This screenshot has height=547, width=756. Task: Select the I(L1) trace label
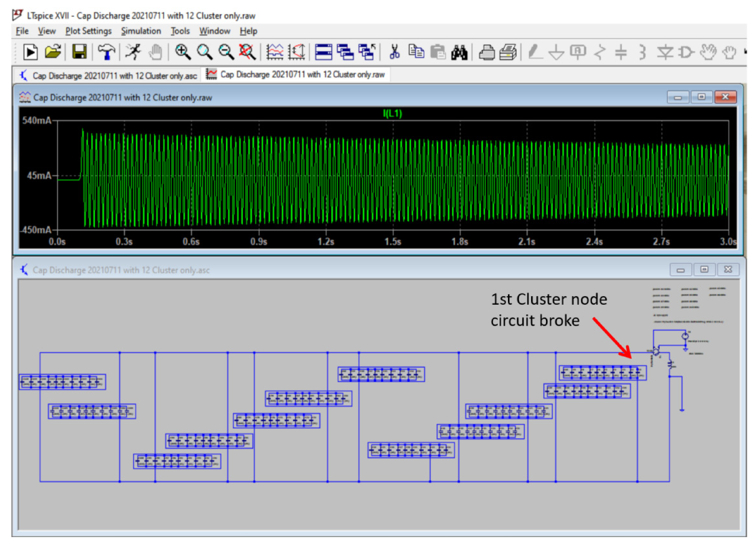coord(392,114)
